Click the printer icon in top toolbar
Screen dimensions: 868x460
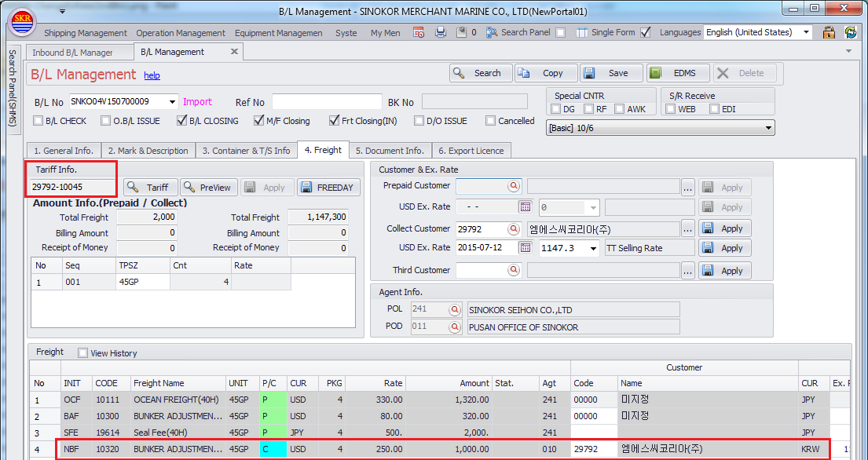tap(441, 32)
